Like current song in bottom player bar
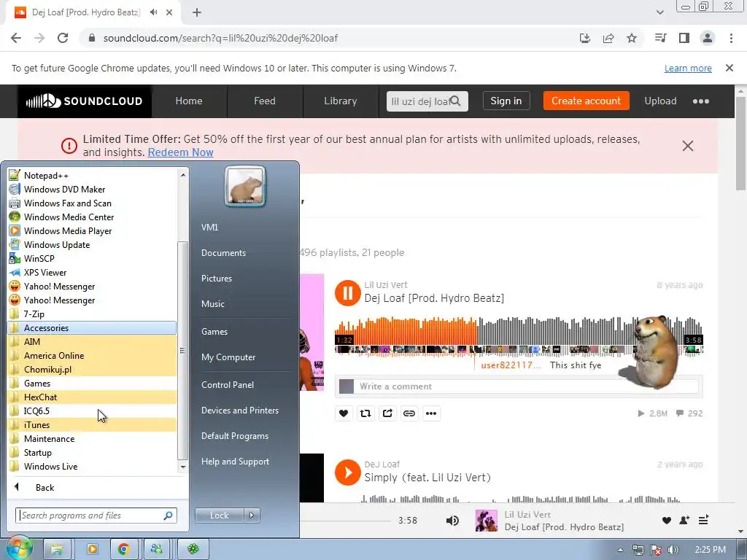 point(667,521)
